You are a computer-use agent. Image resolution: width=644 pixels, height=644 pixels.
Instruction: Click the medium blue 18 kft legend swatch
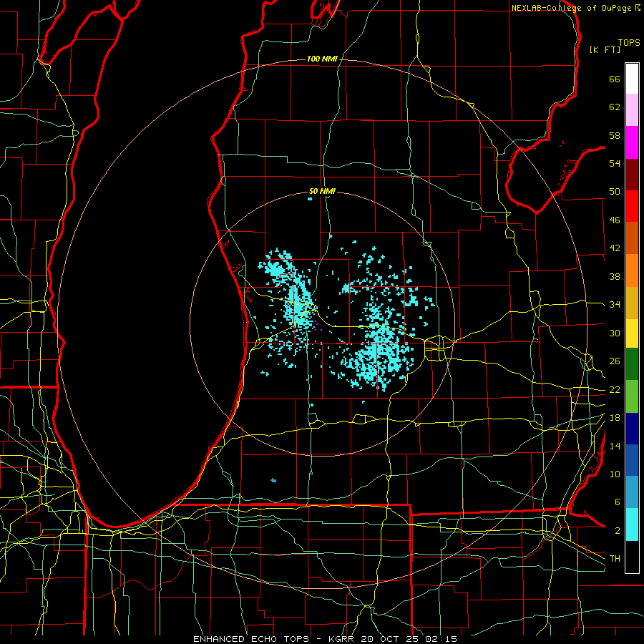click(632, 460)
